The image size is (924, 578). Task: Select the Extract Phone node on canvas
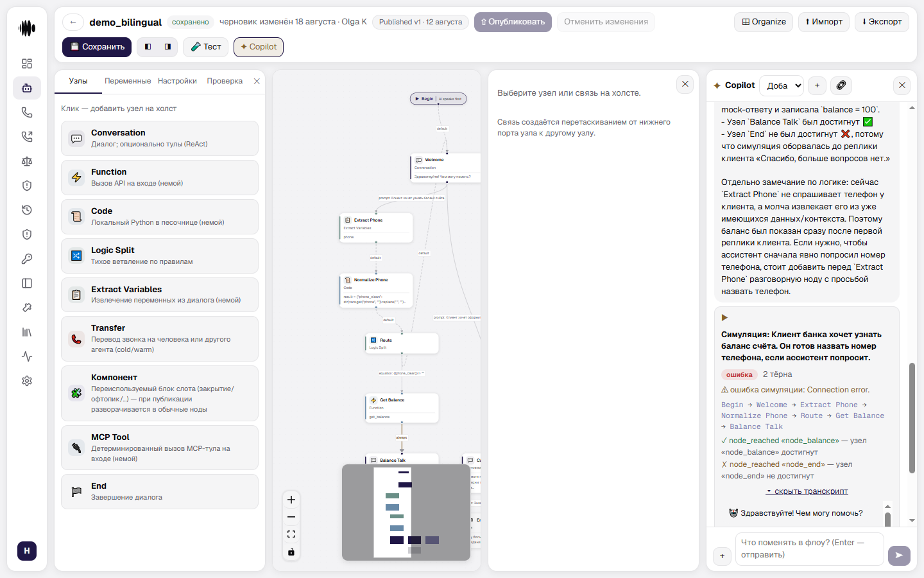(x=376, y=228)
